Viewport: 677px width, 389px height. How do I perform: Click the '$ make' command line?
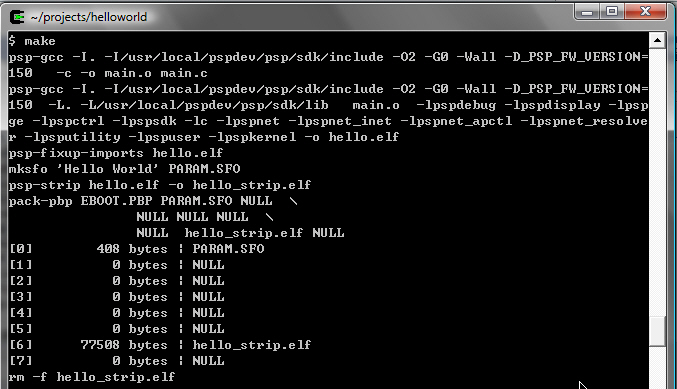(32, 41)
